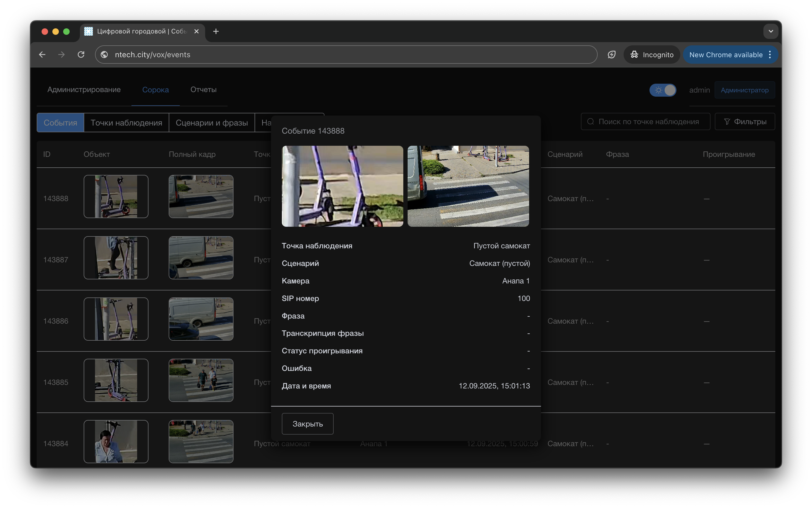Open a new browser tab

point(216,31)
